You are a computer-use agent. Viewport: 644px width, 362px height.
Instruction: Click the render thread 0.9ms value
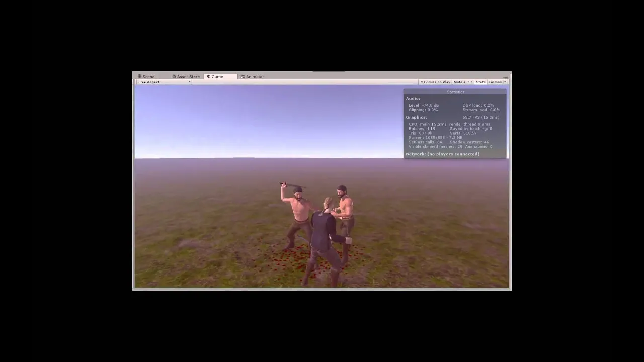pyautogui.click(x=469, y=124)
